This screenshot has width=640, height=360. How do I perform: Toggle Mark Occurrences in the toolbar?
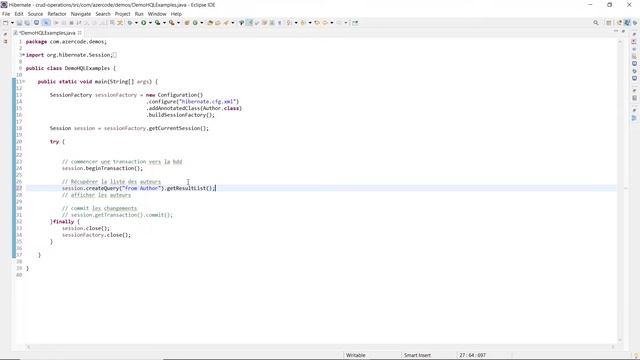coord(249,23)
